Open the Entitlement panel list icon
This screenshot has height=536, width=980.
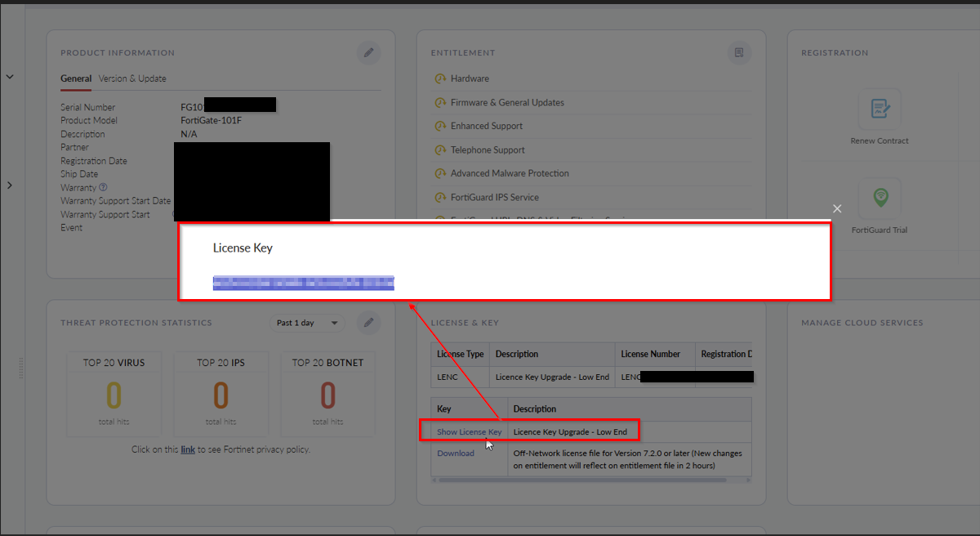(739, 53)
